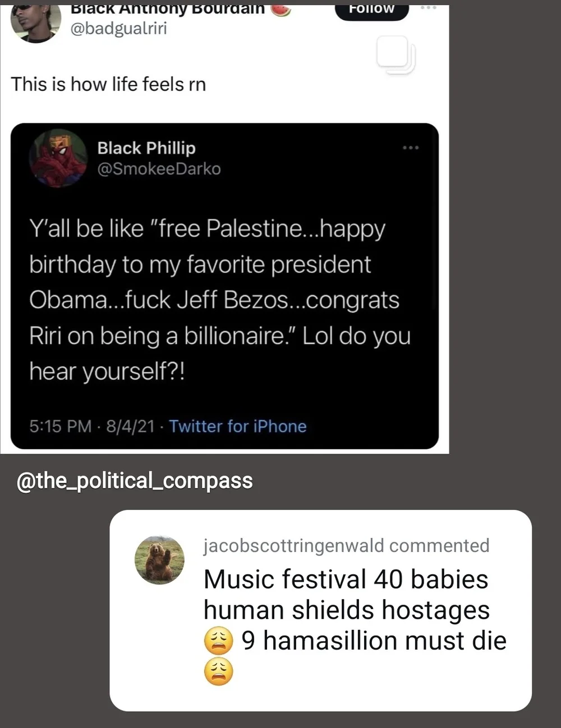Click the watermelon emoji next to the name
The height and width of the screenshot is (728, 561).
pyautogui.click(x=281, y=10)
